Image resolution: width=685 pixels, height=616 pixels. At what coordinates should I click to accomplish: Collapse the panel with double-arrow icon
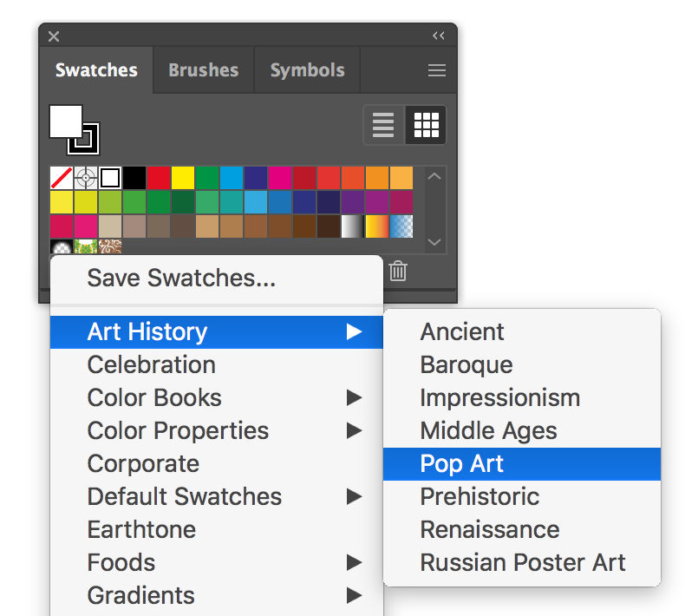click(438, 36)
